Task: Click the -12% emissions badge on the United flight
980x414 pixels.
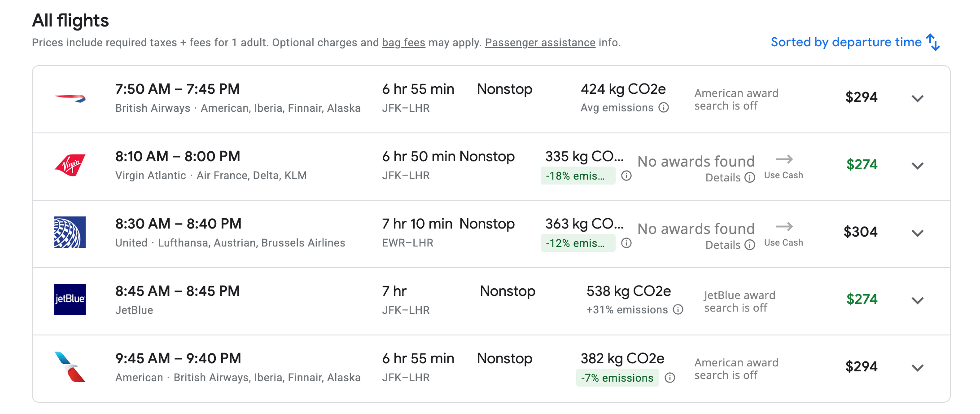Action: tap(578, 243)
